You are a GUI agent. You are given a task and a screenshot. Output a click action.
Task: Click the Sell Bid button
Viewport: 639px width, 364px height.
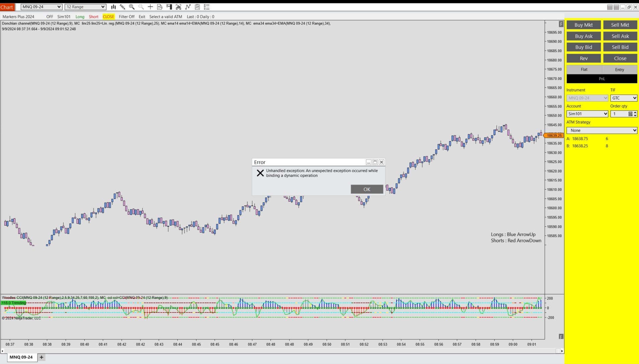pyautogui.click(x=620, y=47)
